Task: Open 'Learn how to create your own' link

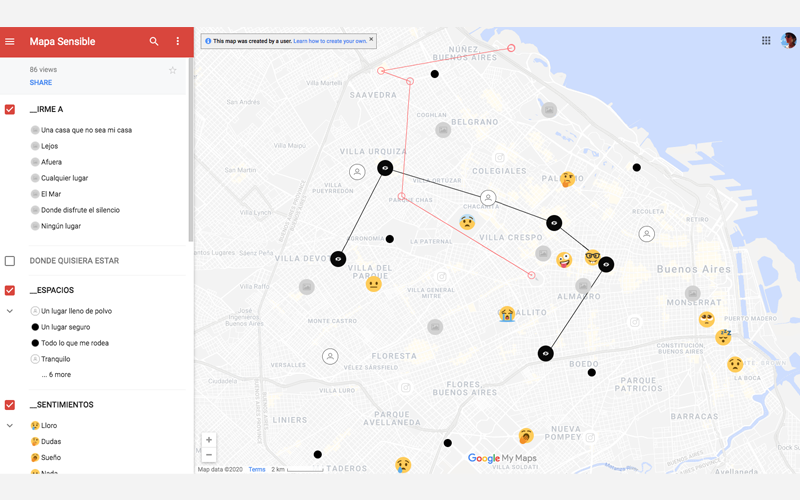Action: point(330,41)
